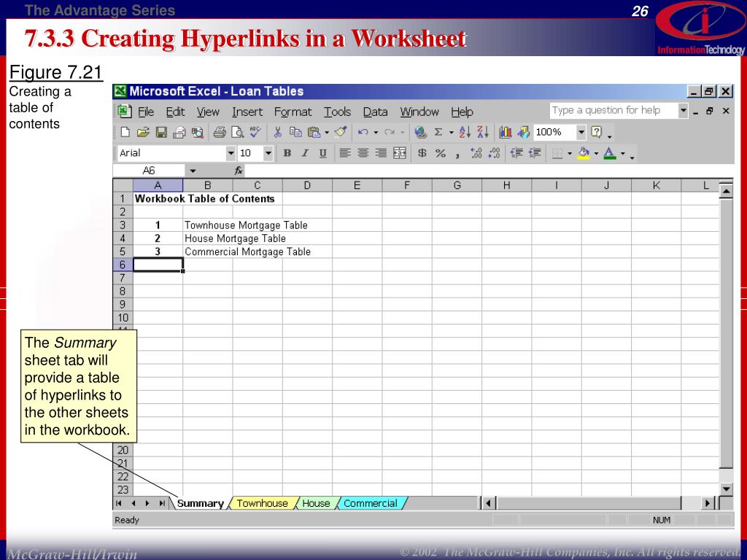Expand the Name Box A6 dropdown

[193, 171]
